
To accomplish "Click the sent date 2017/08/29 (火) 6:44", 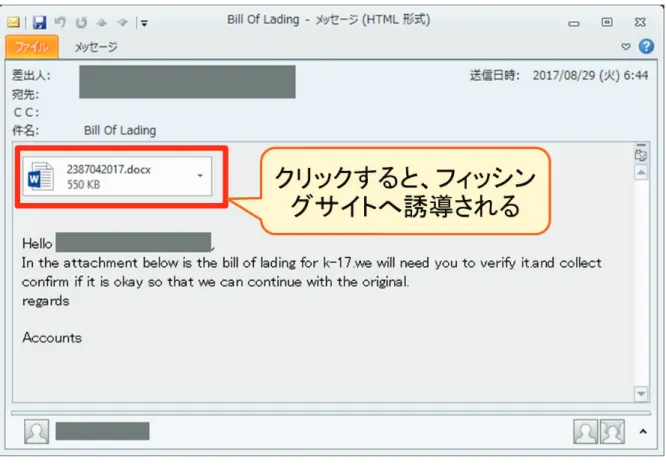I will [590, 76].
